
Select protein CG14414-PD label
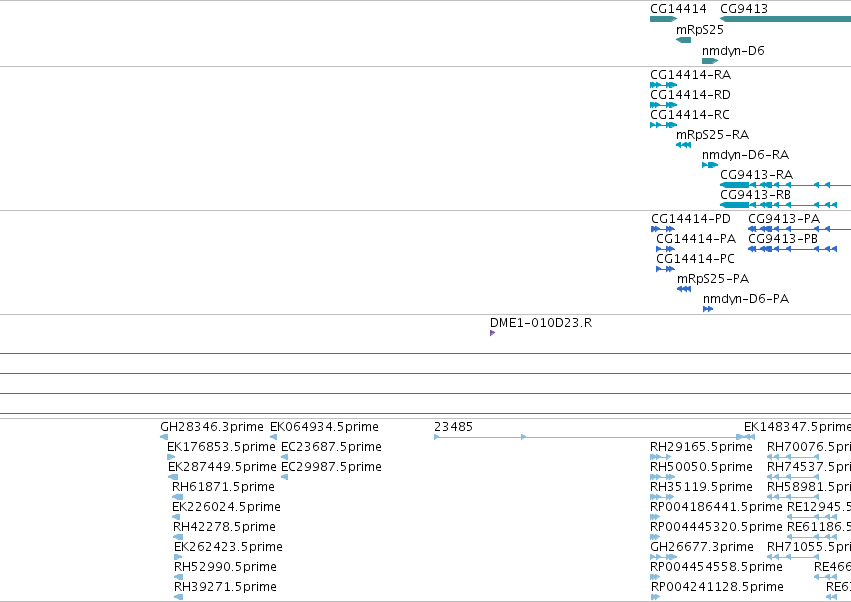pyautogui.click(x=691, y=219)
